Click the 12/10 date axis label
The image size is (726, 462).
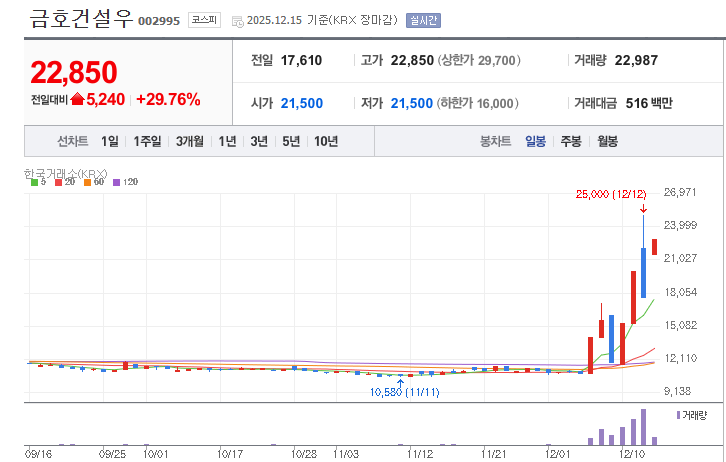pos(632,454)
